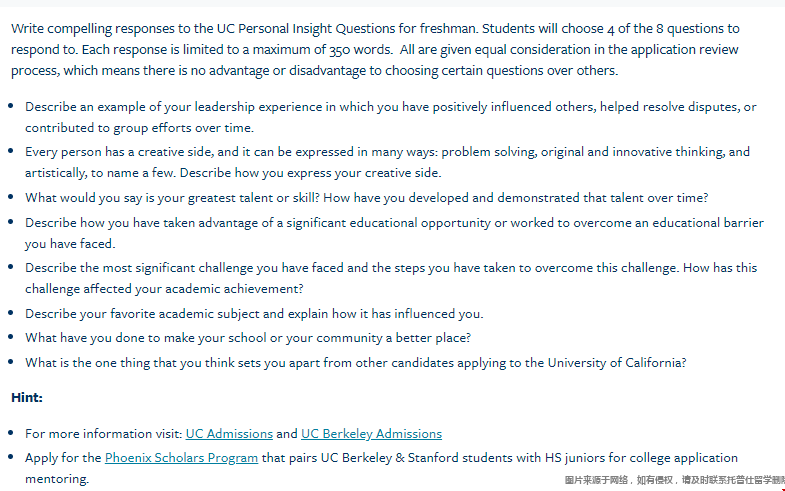785x491 pixels.
Task: Click the 'For more information visit:' text
Action: click(x=104, y=434)
